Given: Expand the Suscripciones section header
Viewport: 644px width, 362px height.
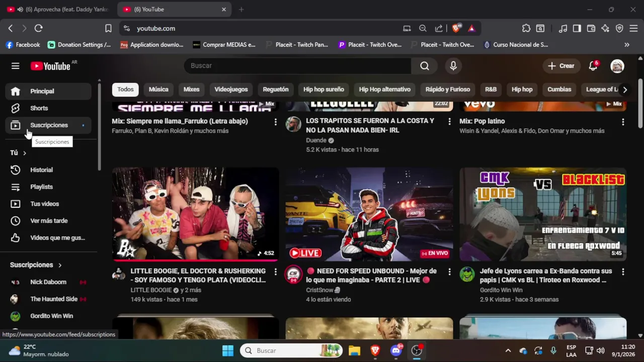Looking at the screenshot, I should click(x=36, y=265).
